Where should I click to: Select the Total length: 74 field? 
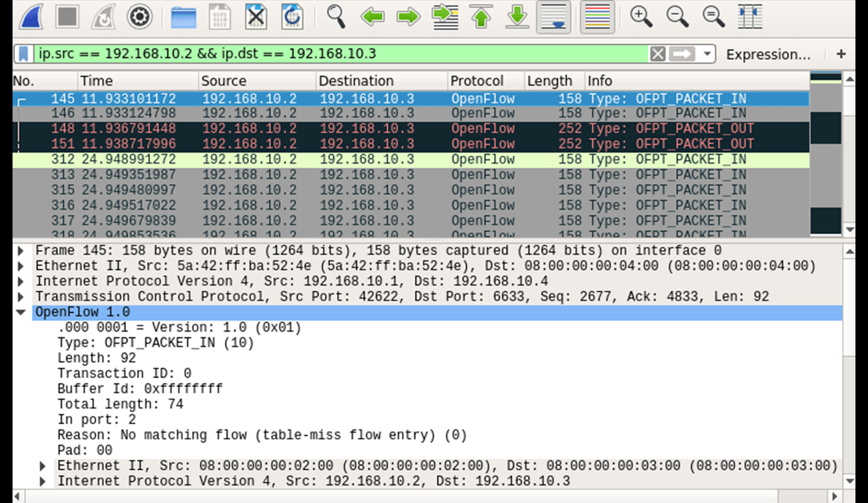coord(120,404)
